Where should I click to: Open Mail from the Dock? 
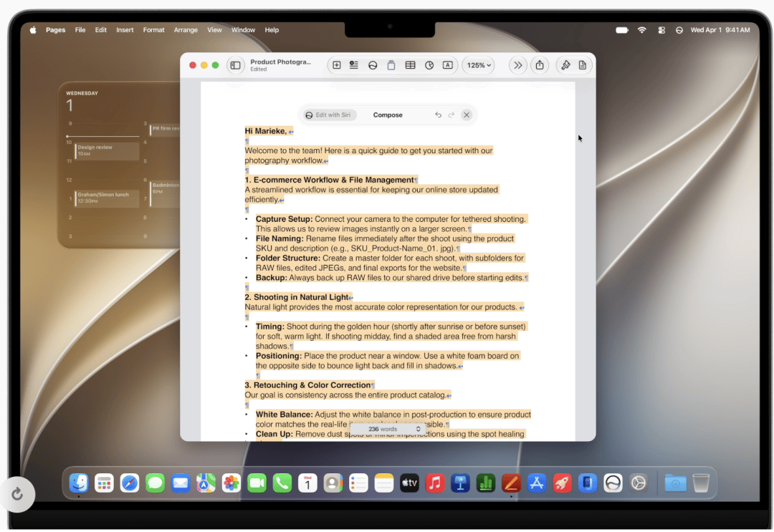point(181,483)
